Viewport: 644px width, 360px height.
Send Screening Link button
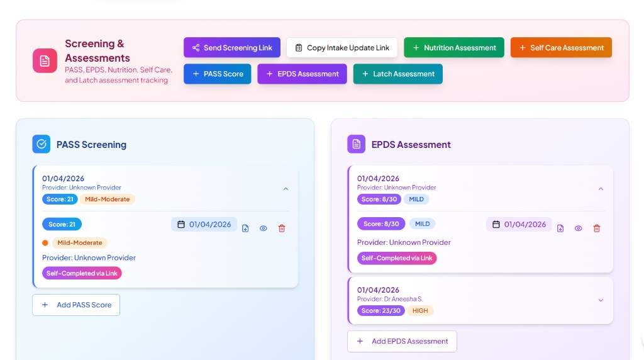(232, 48)
